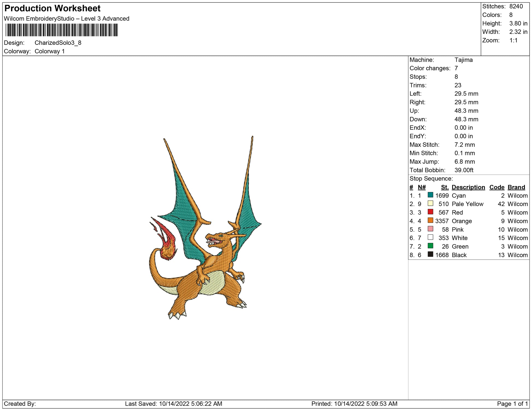Click the Pale Yellow color swatch
The image size is (532, 409).
point(430,203)
